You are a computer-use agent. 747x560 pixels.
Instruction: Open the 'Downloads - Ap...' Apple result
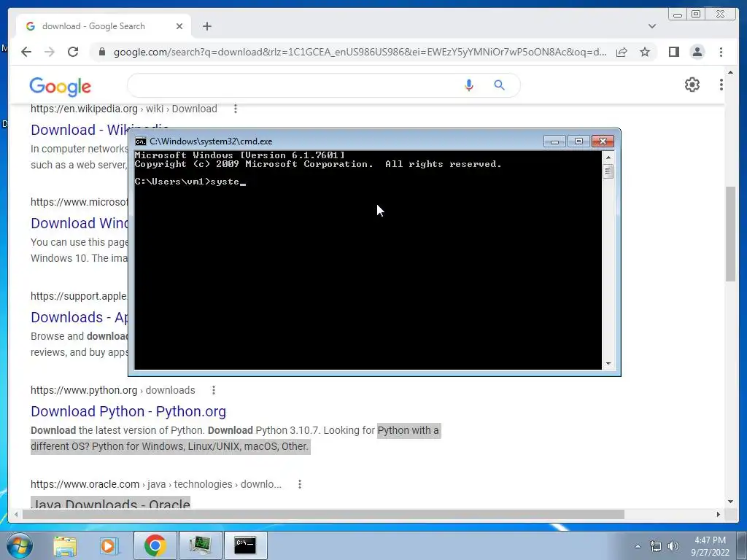pos(80,317)
